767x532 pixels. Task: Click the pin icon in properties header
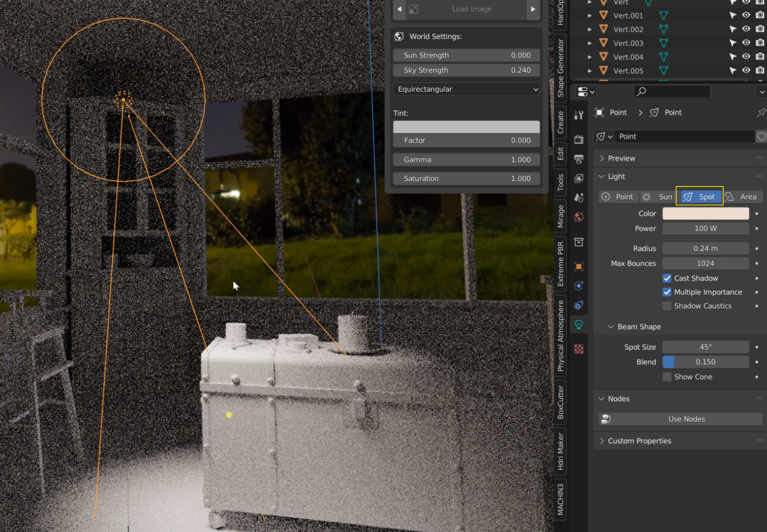tap(761, 112)
